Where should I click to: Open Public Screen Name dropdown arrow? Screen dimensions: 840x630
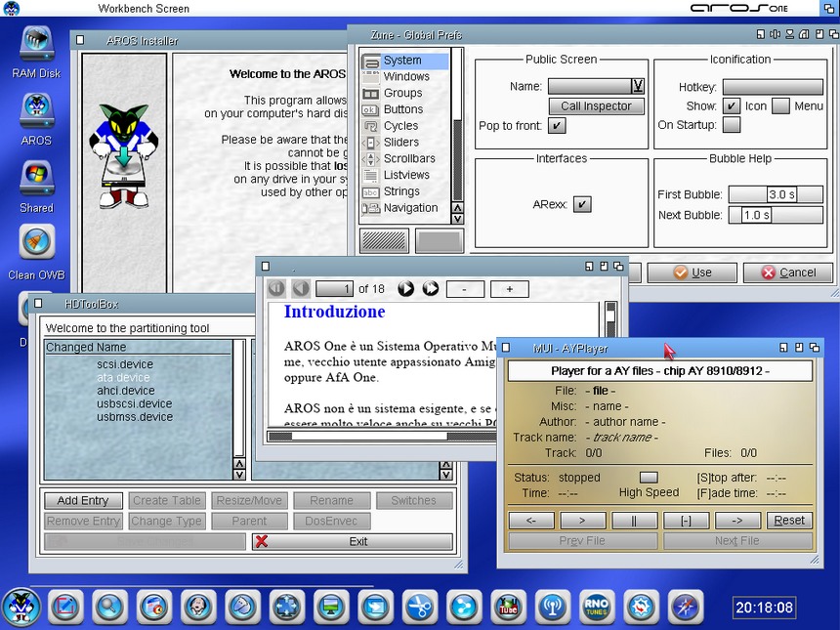638,86
